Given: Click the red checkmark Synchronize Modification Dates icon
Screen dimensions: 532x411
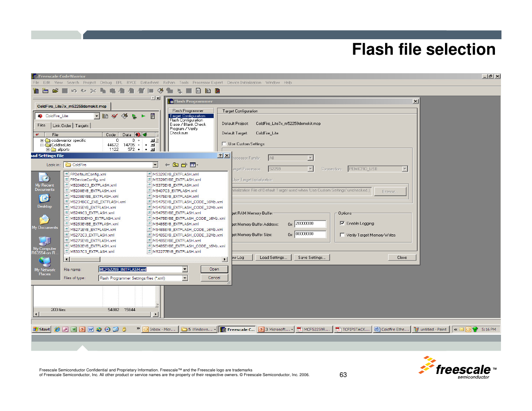Looking at the screenshot, I should [115, 116].
